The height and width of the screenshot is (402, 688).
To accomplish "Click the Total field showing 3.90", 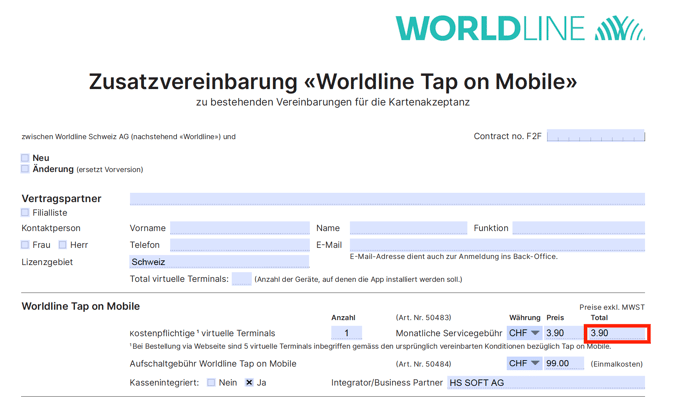I will [617, 334].
